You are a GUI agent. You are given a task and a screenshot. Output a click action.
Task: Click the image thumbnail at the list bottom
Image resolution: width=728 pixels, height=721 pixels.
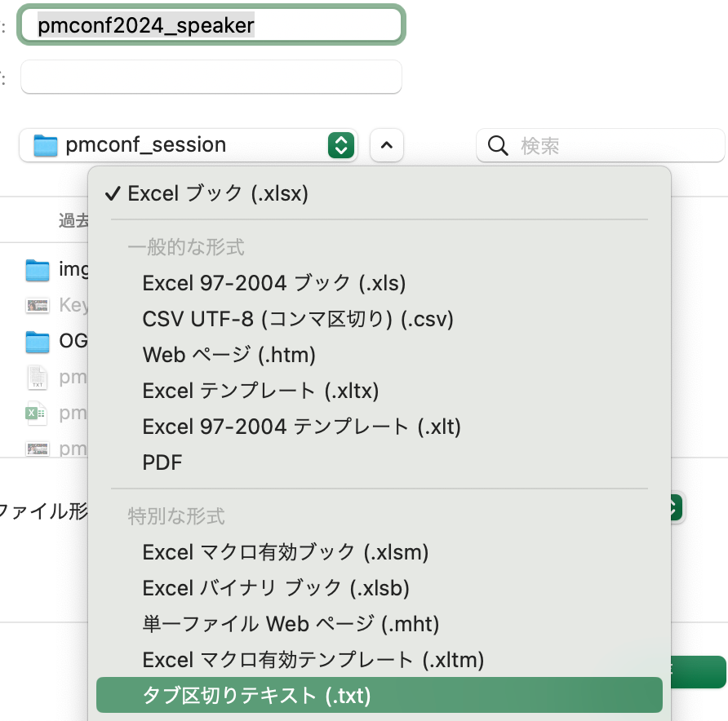tap(36, 449)
